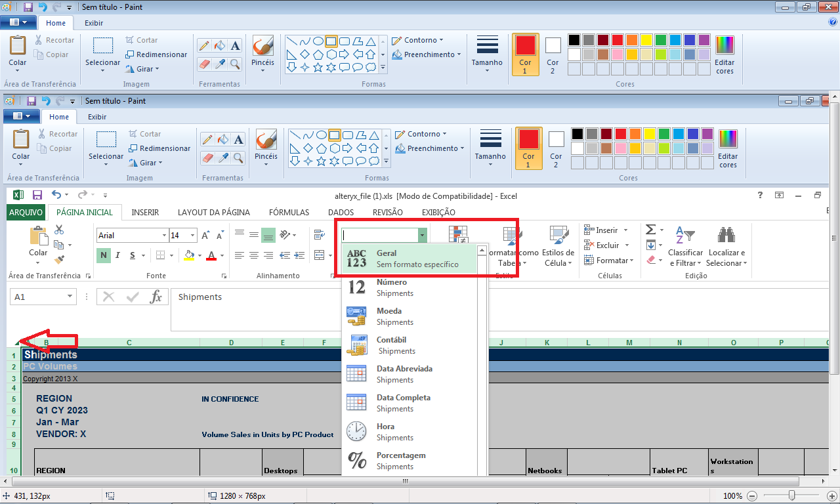Image resolution: width=840 pixels, height=504 pixels.
Task: Select Moeda from the number format list
Action: click(394, 316)
